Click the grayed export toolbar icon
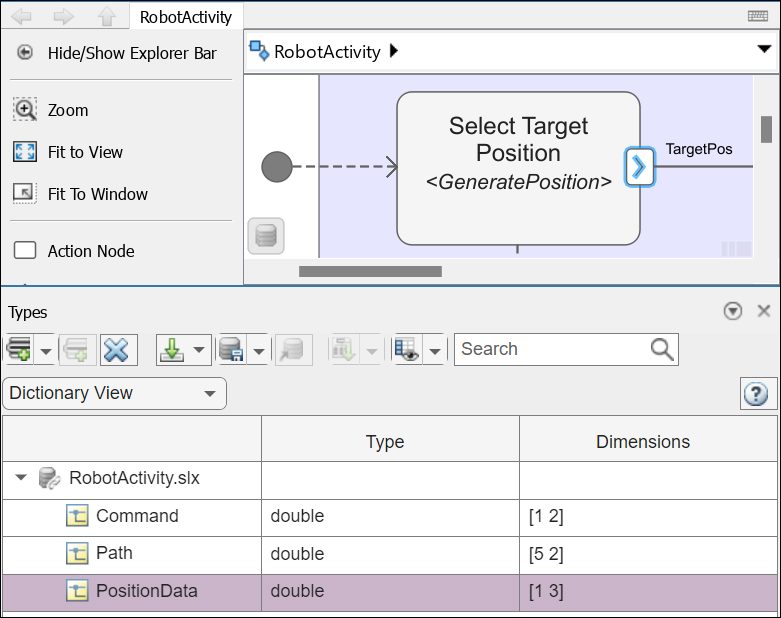The height and width of the screenshot is (618, 781). pyautogui.click(x=344, y=350)
